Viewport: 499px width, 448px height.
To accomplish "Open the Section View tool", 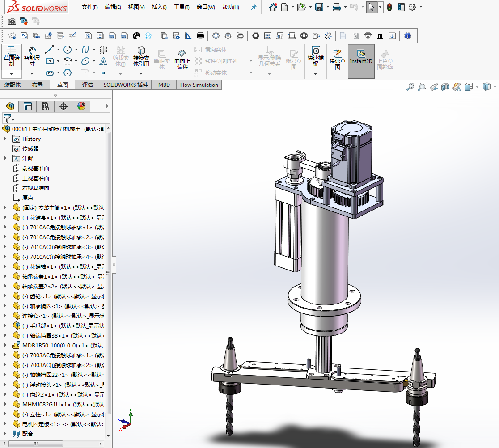I will click(x=445, y=87).
